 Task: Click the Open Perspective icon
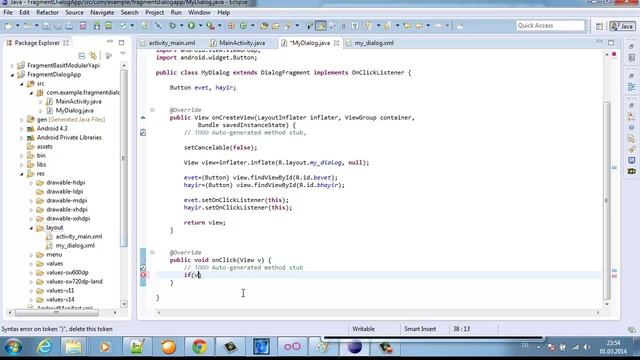click(x=599, y=26)
